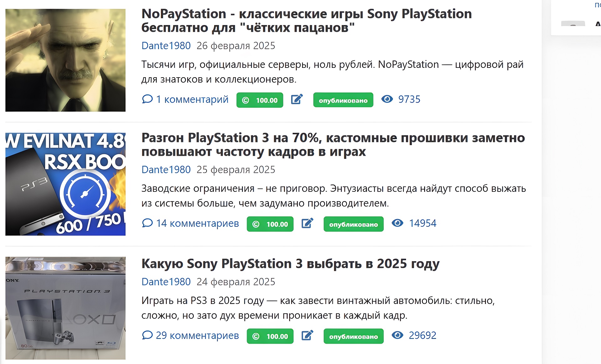Click edit icon for 'Какую Sony PlayStation 3' article
The image size is (601, 364).
[x=307, y=336]
